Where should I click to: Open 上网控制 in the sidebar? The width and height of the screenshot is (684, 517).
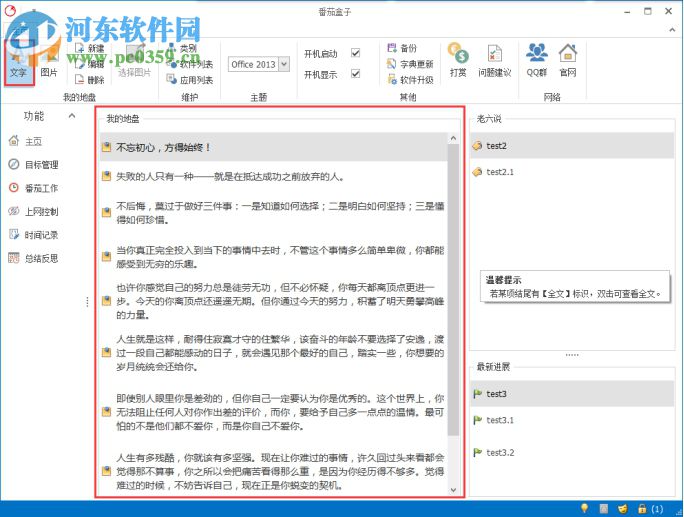click(33, 212)
